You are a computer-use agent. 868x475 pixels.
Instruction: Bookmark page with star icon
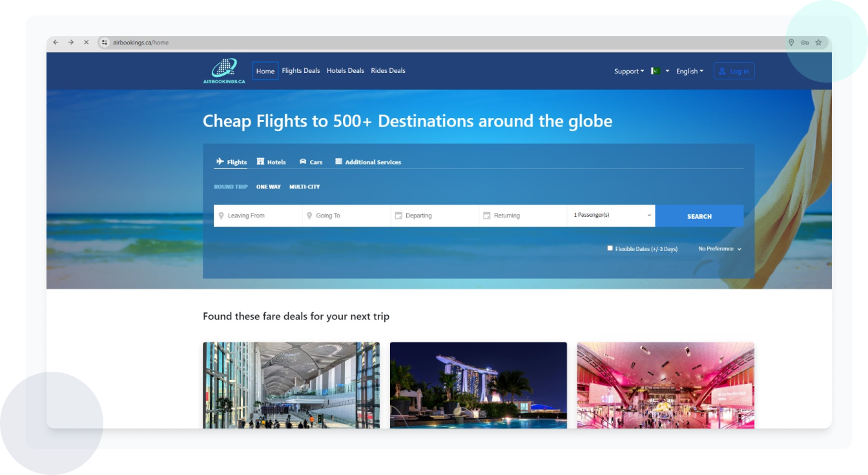[x=818, y=43]
